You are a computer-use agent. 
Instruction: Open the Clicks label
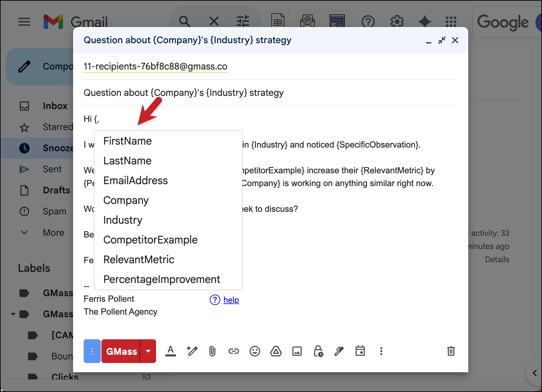(65, 377)
